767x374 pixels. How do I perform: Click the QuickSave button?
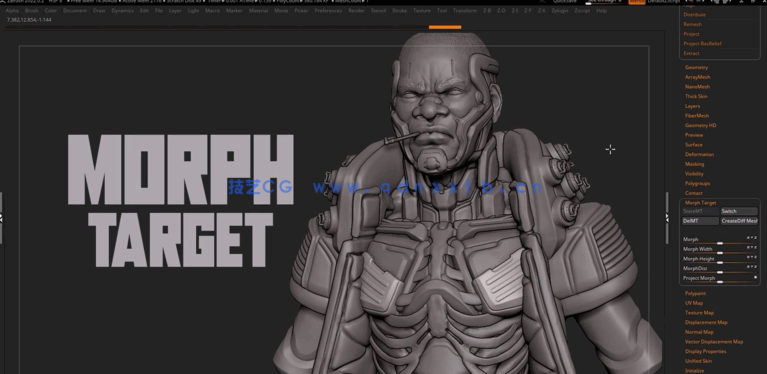(x=564, y=1)
